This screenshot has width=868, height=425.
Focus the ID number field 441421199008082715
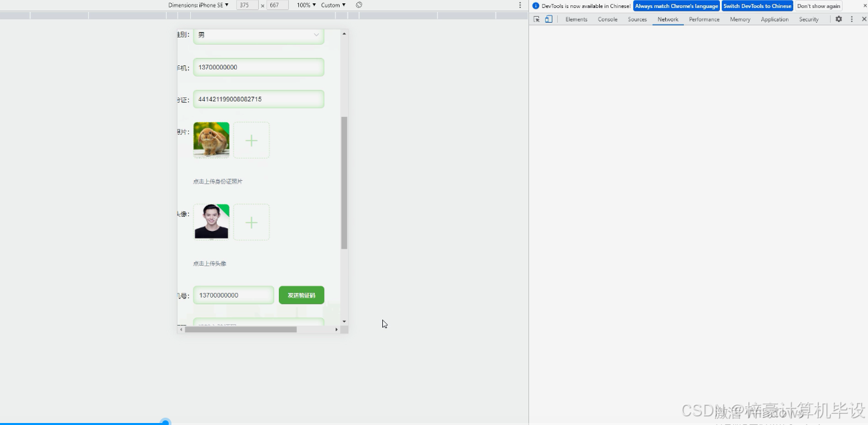click(x=259, y=99)
